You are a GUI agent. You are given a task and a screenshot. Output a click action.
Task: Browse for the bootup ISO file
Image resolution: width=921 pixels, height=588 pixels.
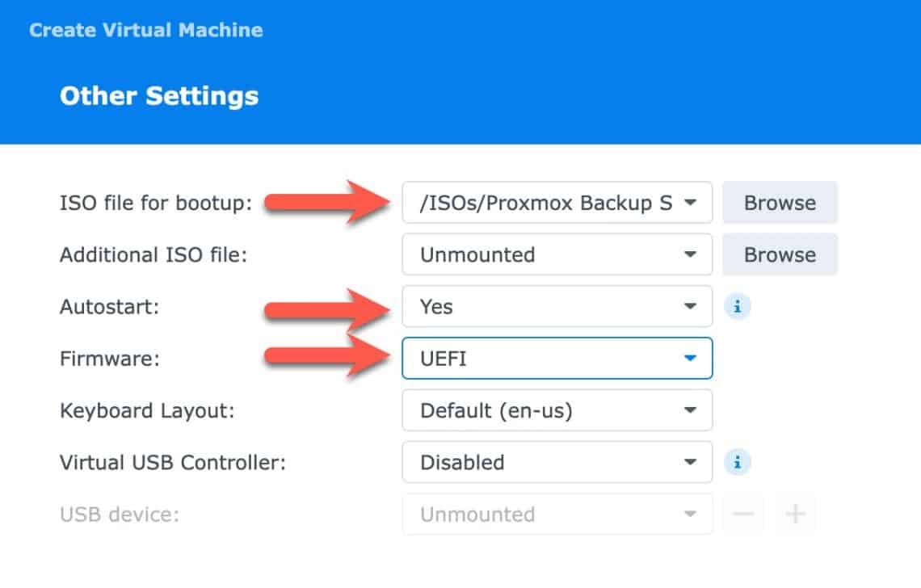(x=780, y=203)
